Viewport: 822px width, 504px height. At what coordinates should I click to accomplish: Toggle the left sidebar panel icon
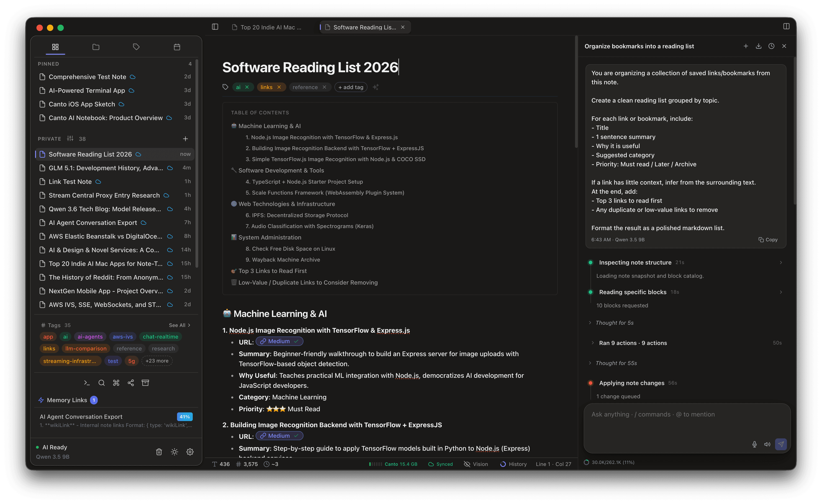(x=215, y=27)
